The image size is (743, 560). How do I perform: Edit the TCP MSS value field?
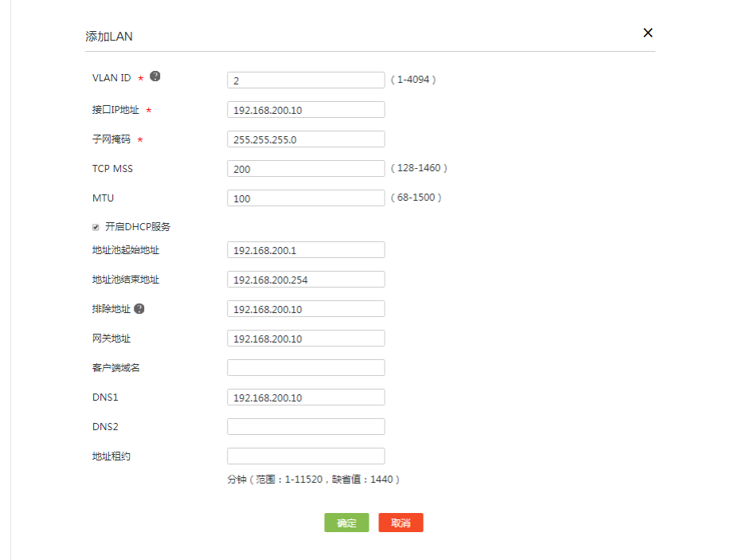(x=306, y=169)
